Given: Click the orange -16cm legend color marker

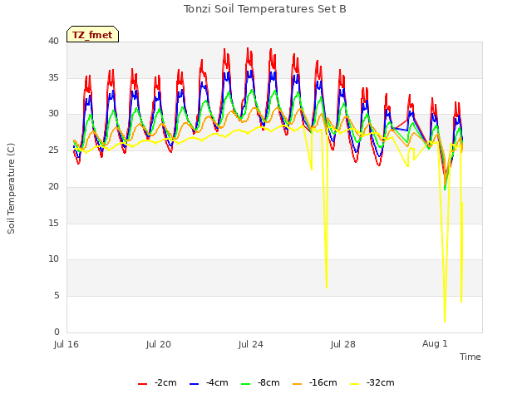Looking at the screenshot, I should click(298, 384).
